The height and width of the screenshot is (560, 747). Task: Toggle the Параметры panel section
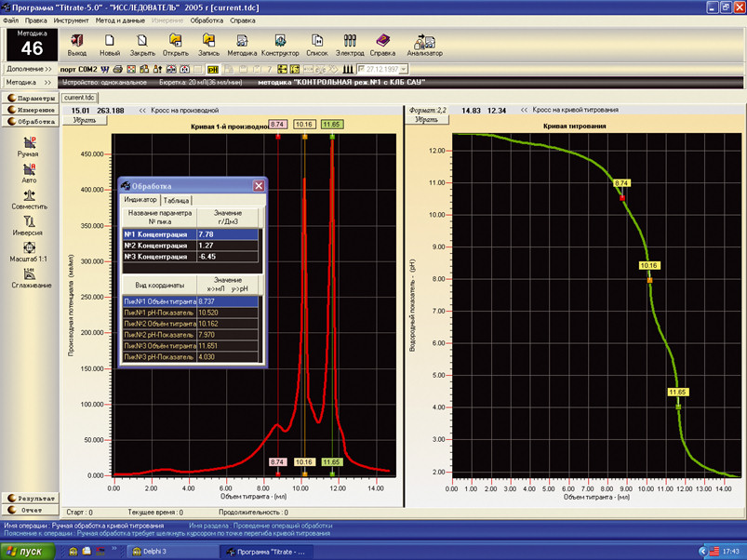tap(31, 97)
